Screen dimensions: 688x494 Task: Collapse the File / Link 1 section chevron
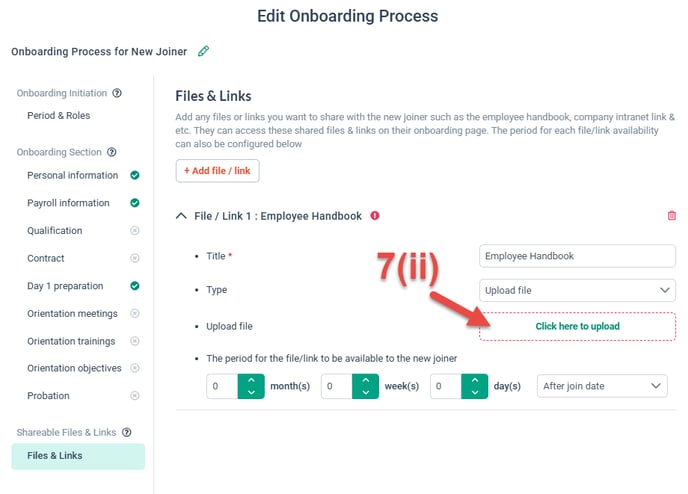pyautogui.click(x=181, y=216)
